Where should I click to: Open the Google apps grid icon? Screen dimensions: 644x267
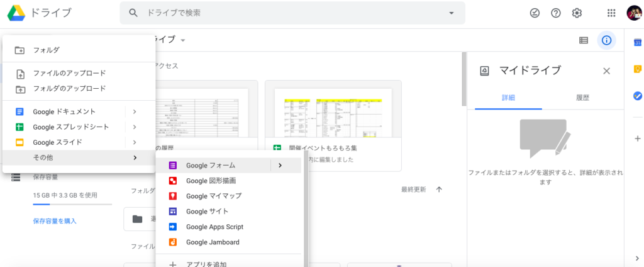[x=611, y=13]
